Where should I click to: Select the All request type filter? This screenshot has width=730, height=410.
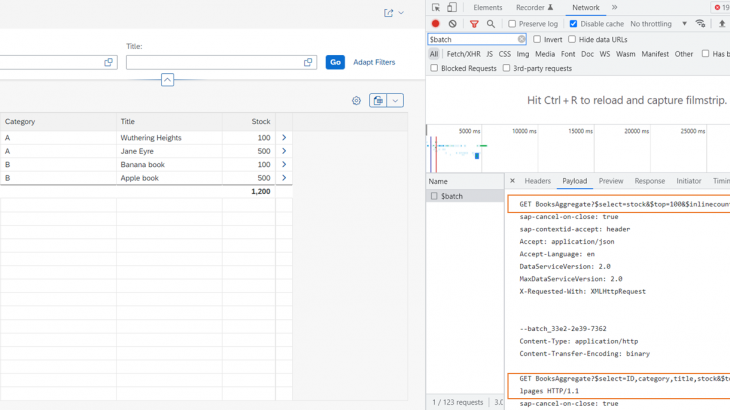tap(433, 54)
